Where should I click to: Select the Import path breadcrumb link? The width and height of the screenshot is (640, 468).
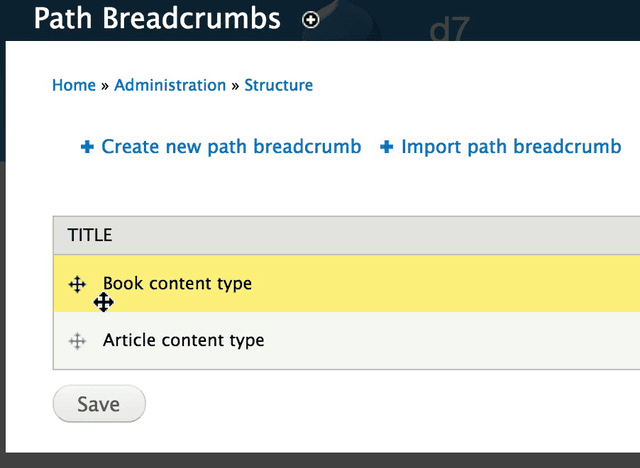(x=511, y=147)
